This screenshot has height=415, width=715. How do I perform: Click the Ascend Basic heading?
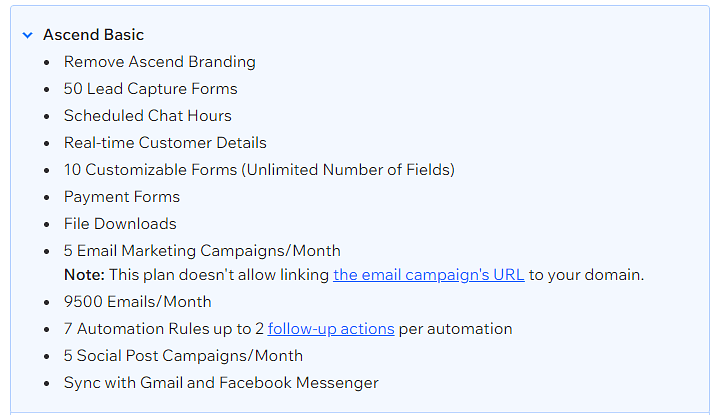click(x=93, y=35)
